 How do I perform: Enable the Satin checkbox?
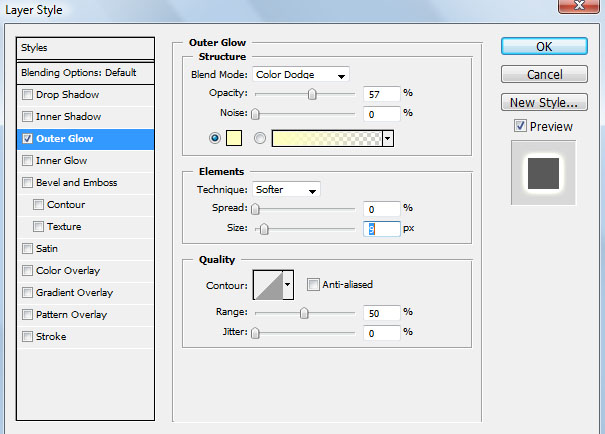[x=27, y=248]
